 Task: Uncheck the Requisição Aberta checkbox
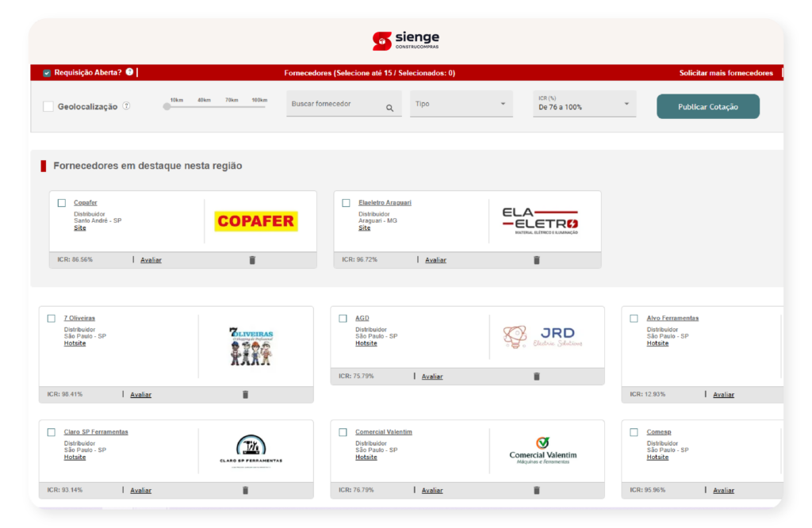47,73
